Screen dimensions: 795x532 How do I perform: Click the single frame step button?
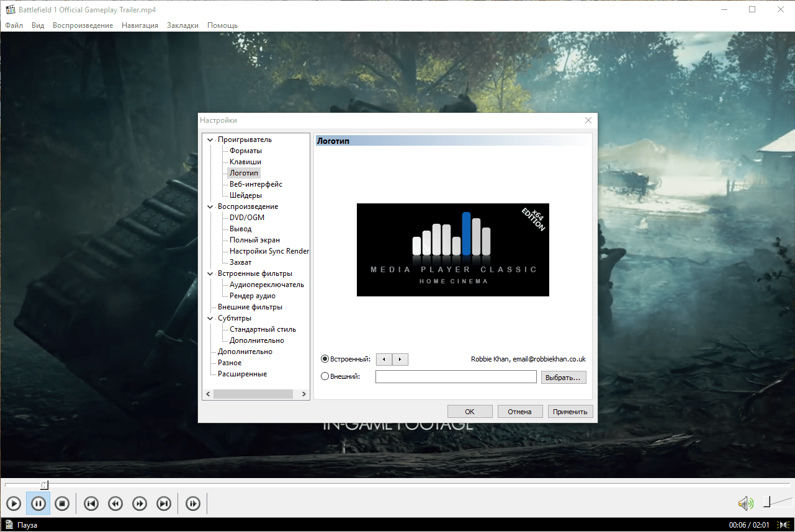(193, 503)
